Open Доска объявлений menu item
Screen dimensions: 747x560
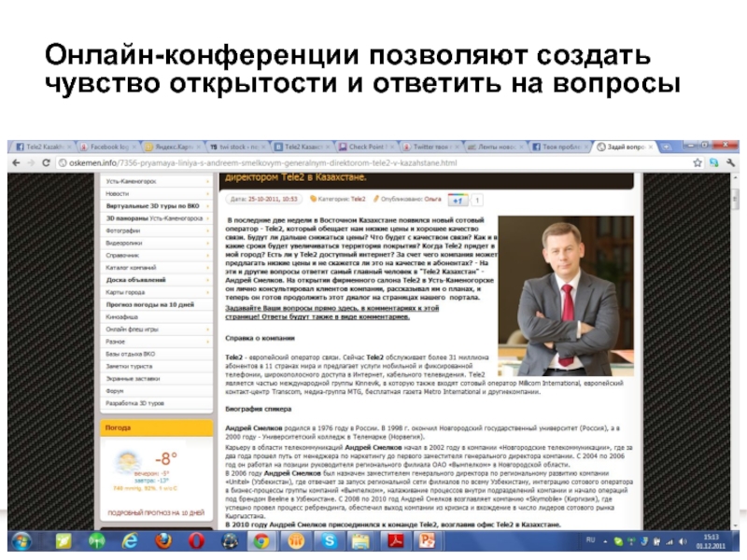pos(156,280)
